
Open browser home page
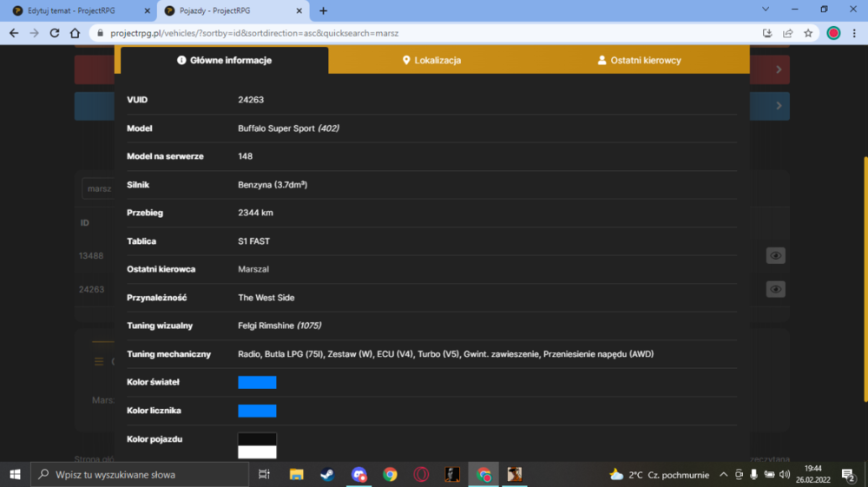point(75,33)
